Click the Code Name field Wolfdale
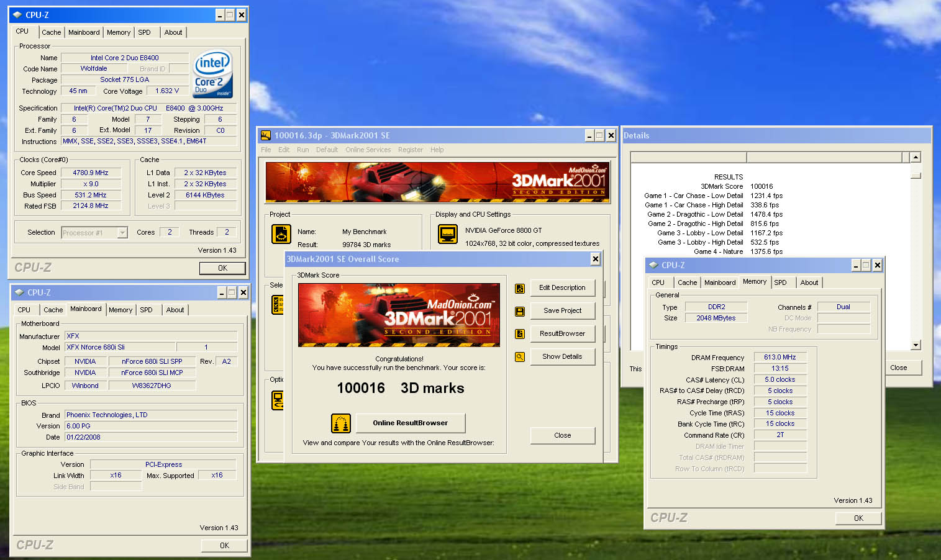 pos(94,69)
